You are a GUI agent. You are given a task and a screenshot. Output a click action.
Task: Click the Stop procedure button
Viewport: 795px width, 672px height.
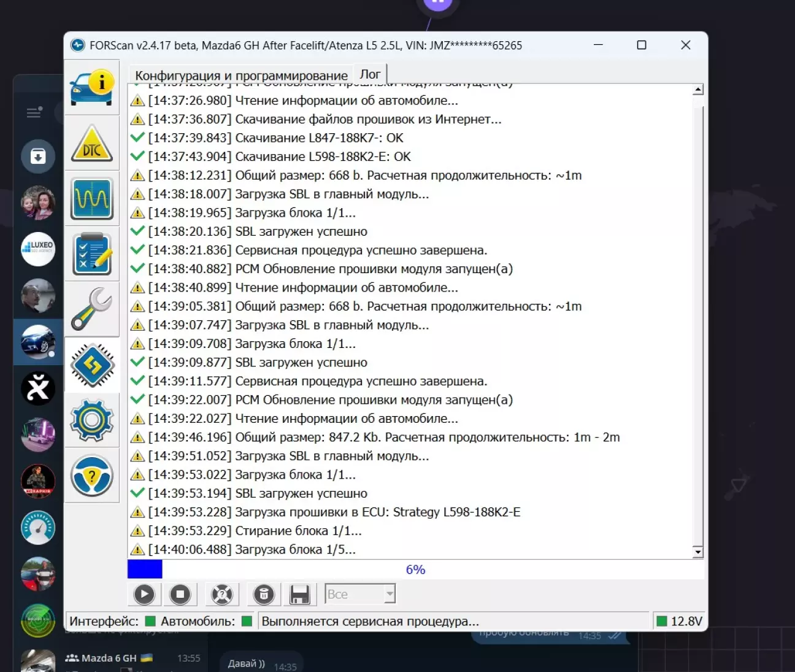coord(180,594)
